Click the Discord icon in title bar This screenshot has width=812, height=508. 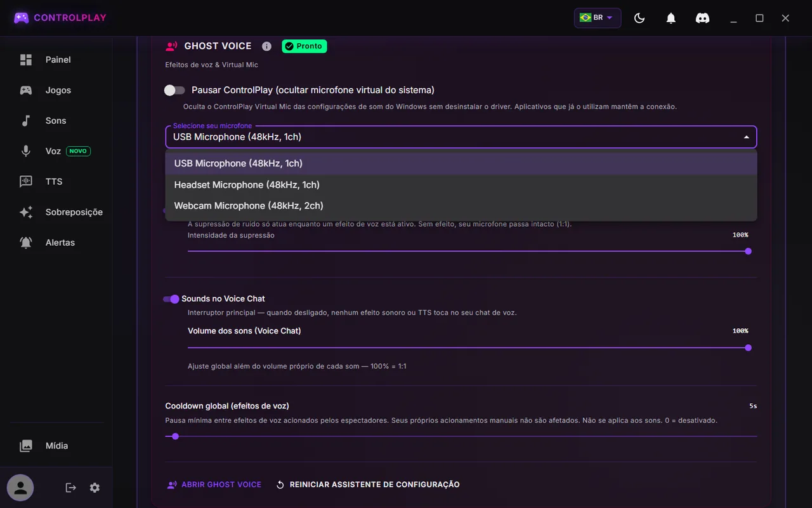tap(703, 18)
